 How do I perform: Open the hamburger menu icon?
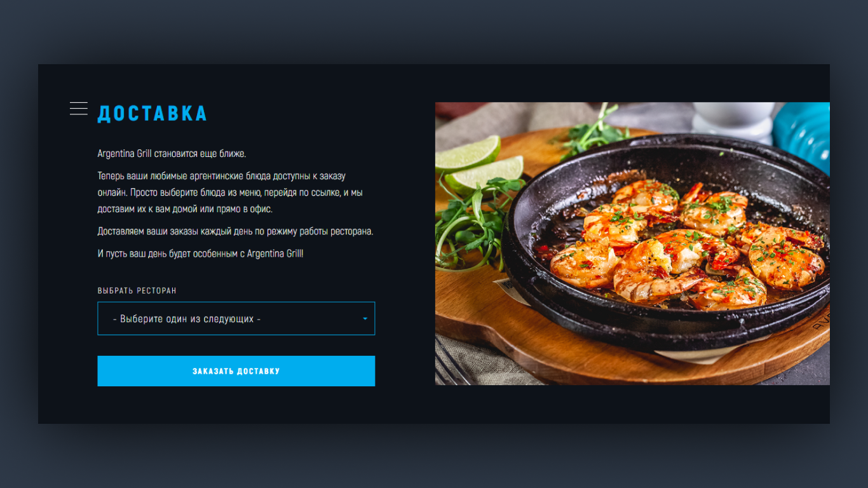click(79, 109)
